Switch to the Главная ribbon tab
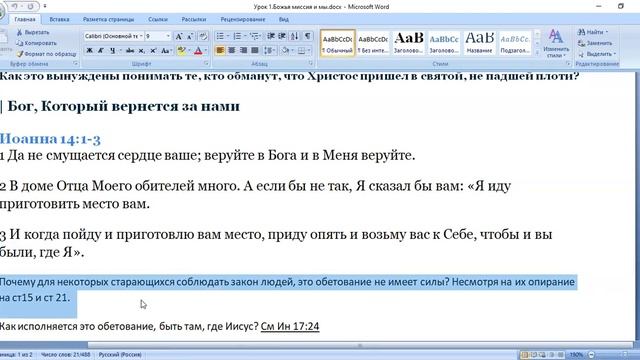This screenshot has height=360, width=640. click(x=25, y=19)
